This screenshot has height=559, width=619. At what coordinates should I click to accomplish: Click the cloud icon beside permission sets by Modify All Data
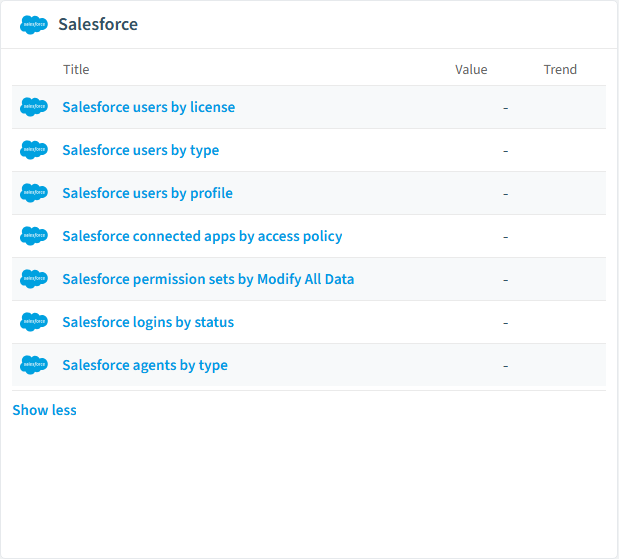(x=34, y=279)
